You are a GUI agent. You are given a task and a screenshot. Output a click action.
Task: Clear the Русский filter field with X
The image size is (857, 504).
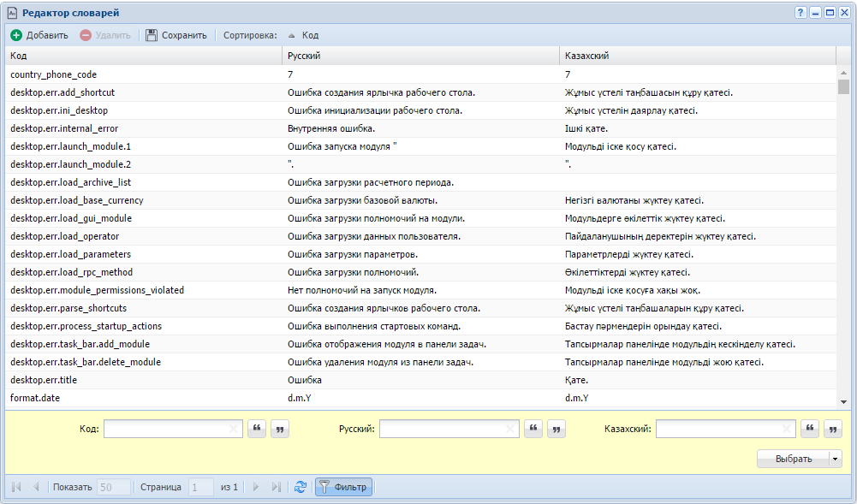(x=510, y=429)
